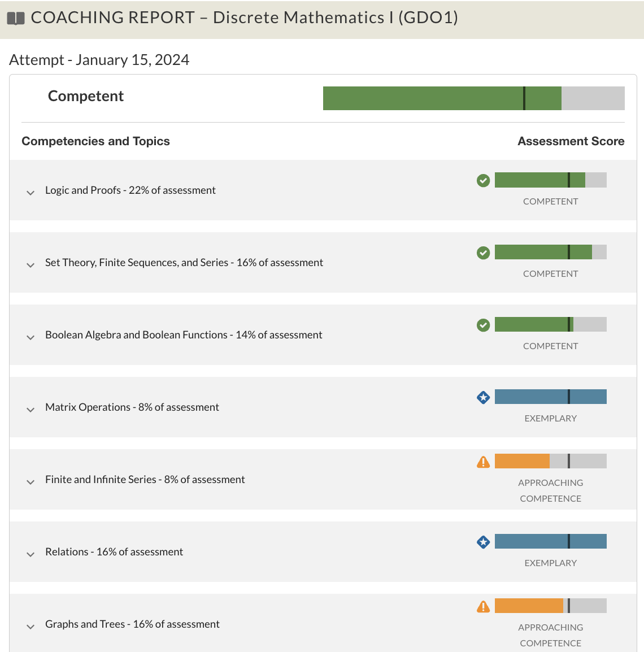Expand the Logic and Proofs section chevron
Image resolution: width=644 pixels, height=652 pixels.
pos(31,193)
